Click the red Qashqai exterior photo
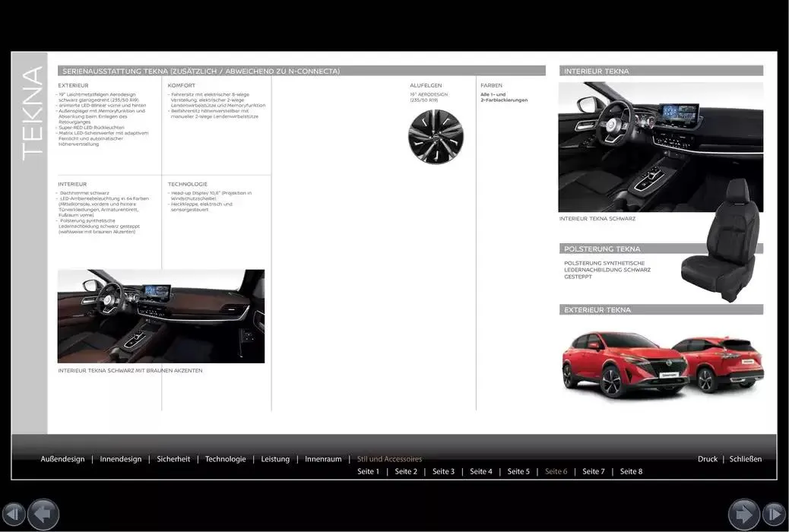Image resolution: width=789 pixels, height=532 pixels. 661,363
